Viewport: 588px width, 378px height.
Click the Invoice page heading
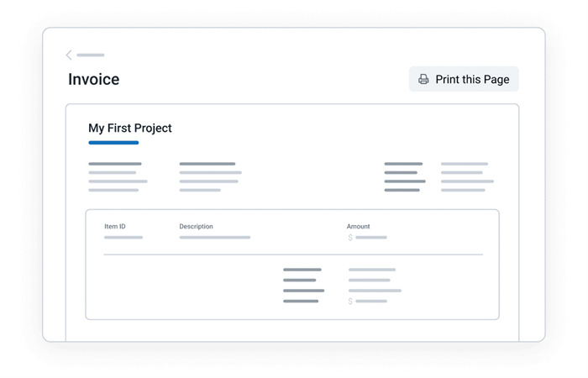(93, 80)
